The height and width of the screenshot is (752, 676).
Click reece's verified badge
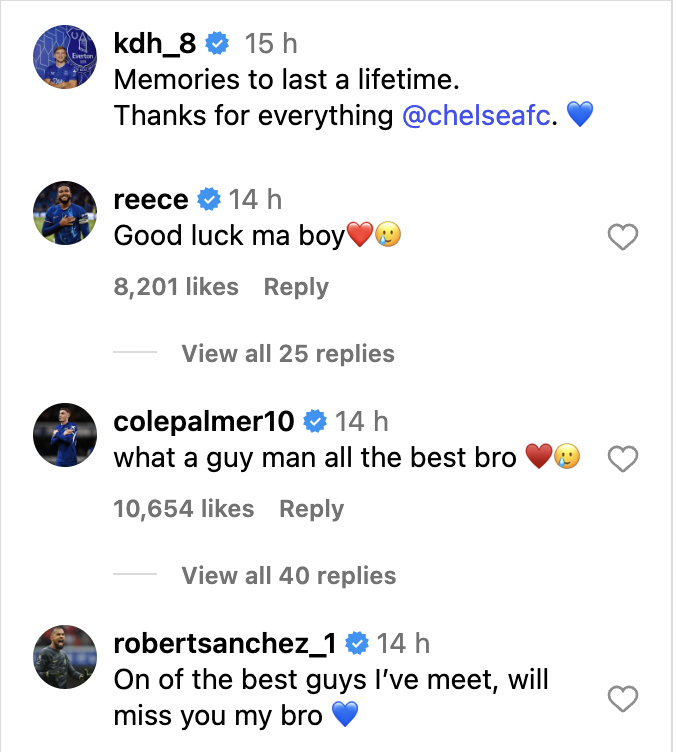pos(208,200)
